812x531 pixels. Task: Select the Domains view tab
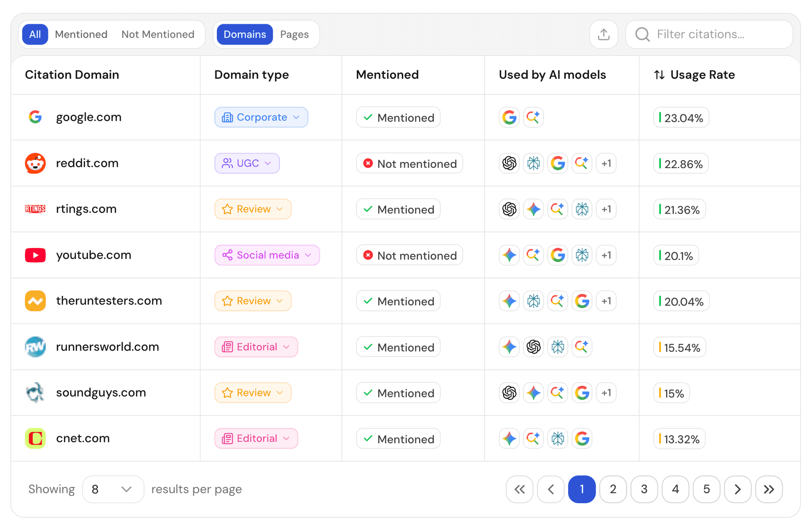point(245,35)
